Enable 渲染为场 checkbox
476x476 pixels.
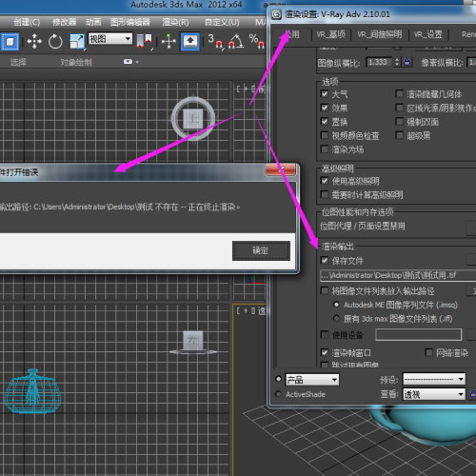[325, 149]
